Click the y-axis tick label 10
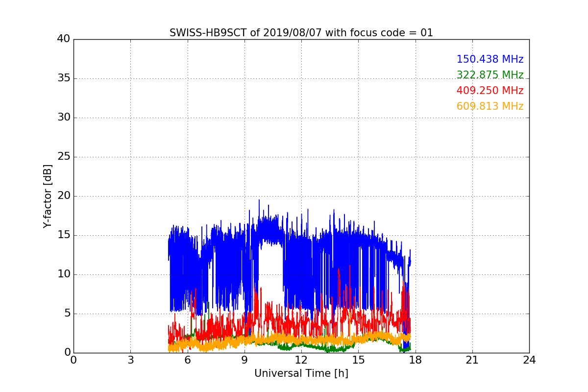The width and height of the screenshot is (588, 392). [x=64, y=274]
